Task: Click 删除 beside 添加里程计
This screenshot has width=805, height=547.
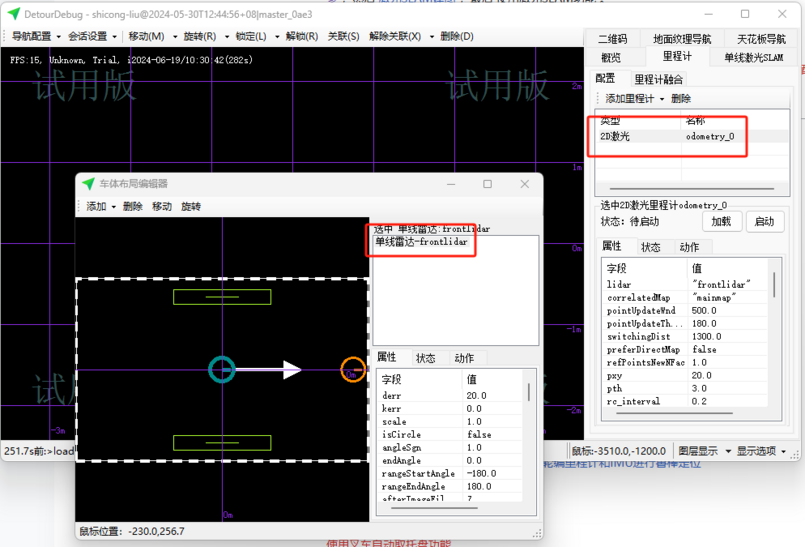Action: pos(681,98)
